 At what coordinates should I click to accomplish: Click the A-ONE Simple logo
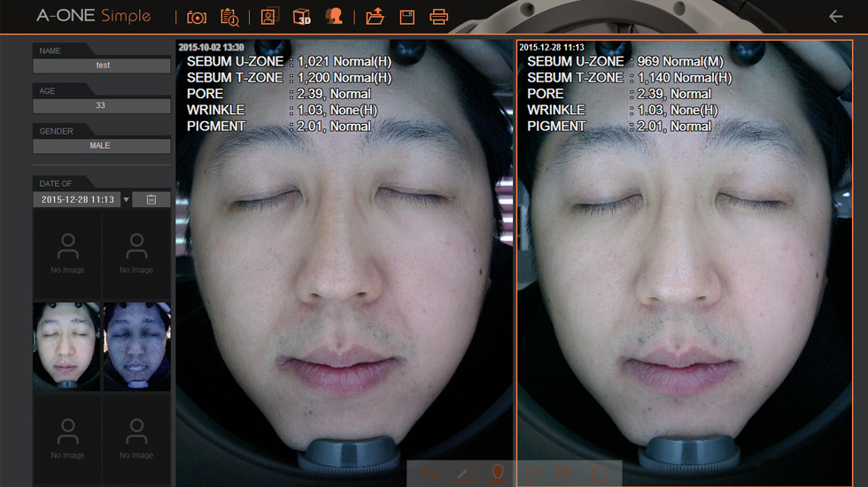click(94, 16)
